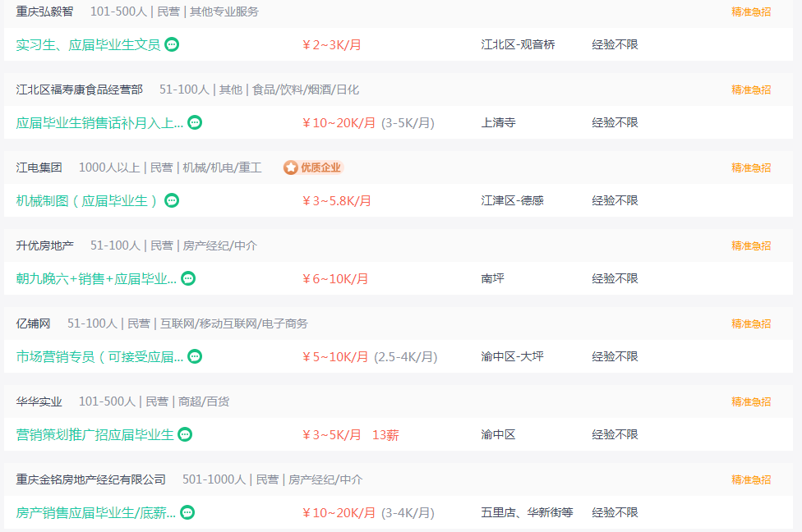Open the 市场营销专员 job listing
Image resolution: width=802 pixels, height=532 pixels.
point(99,356)
